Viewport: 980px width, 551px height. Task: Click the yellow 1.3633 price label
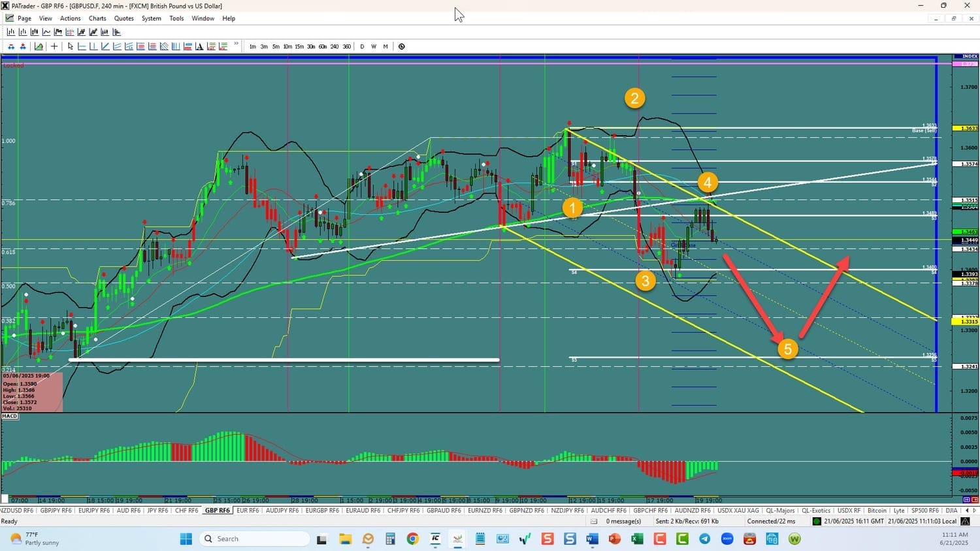[x=965, y=129]
